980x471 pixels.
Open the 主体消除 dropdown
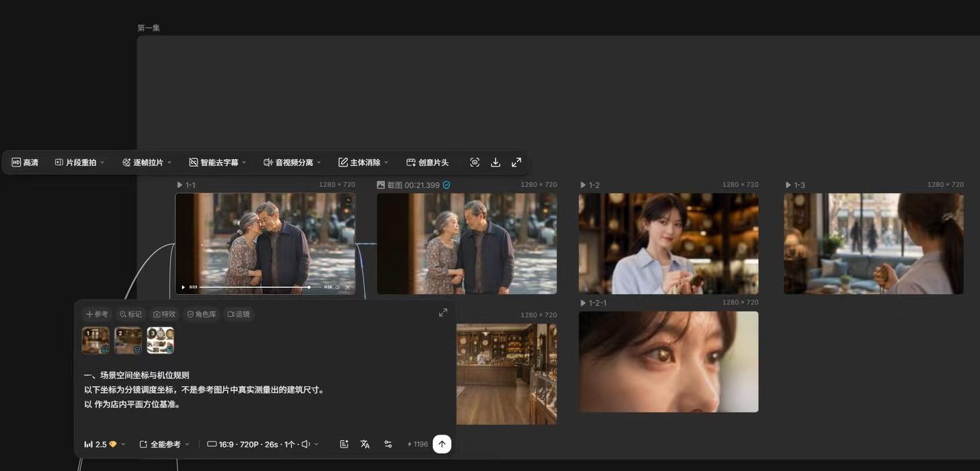(363, 163)
